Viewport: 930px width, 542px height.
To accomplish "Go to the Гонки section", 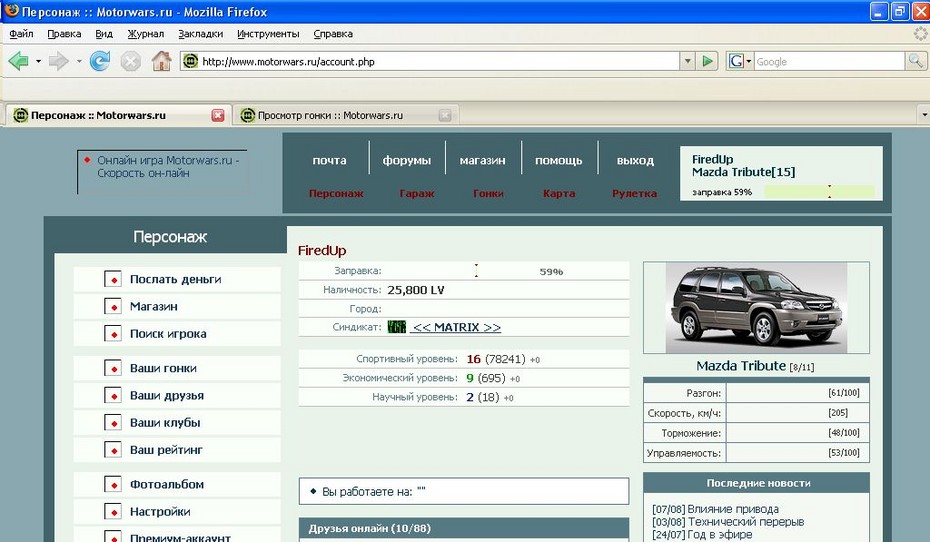I will pyautogui.click(x=488, y=193).
